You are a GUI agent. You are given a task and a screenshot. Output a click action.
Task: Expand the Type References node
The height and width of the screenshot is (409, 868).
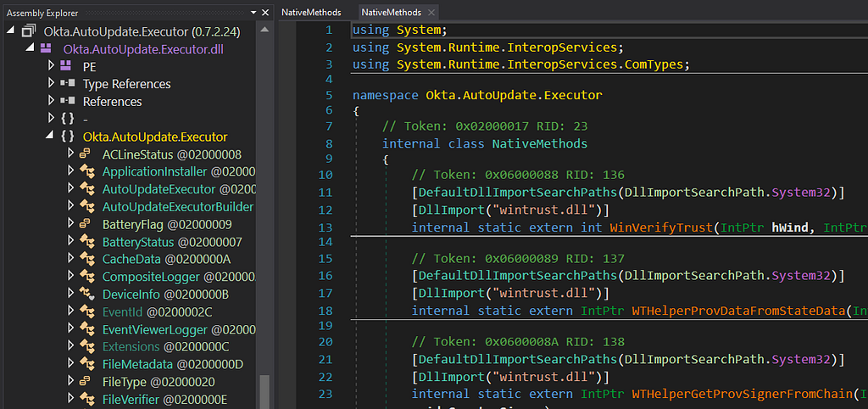click(51, 84)
